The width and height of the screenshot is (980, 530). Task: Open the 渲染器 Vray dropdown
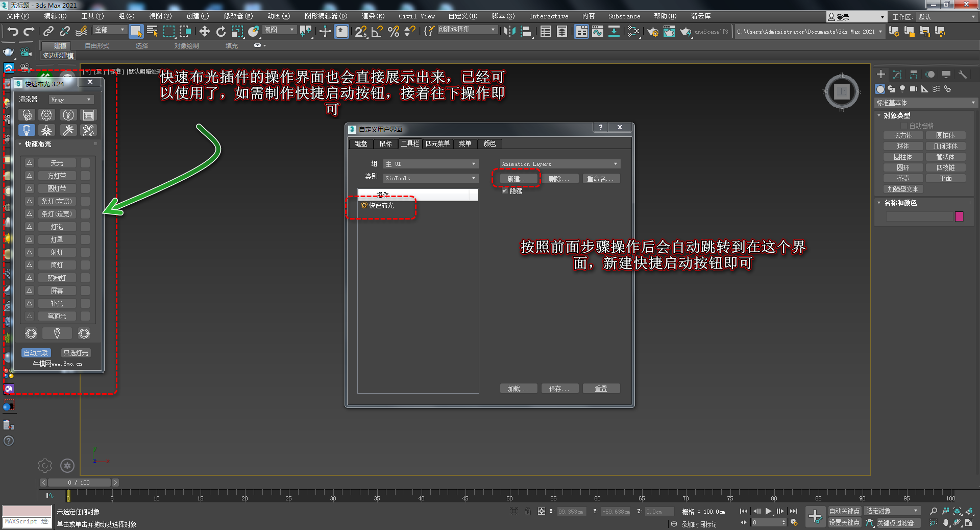click(71, 100)
